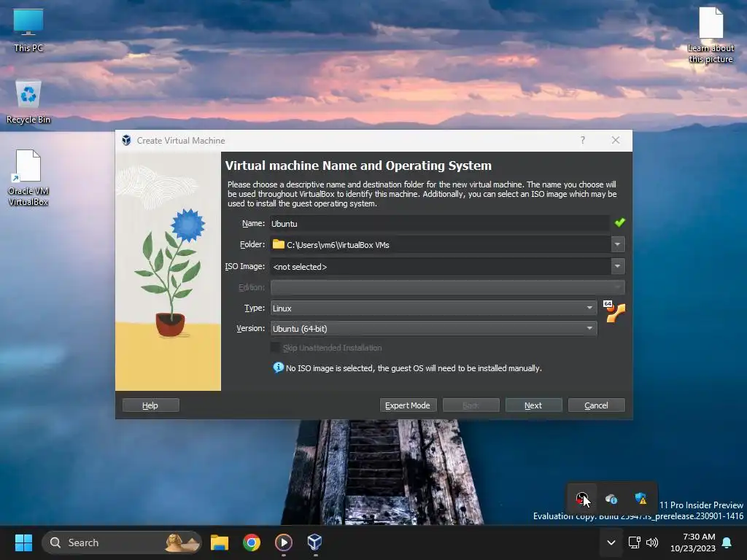The width and height of the screenshot is (747, 560).
Task: Launch Google Chrome from the taskbar
Action: 252,542
